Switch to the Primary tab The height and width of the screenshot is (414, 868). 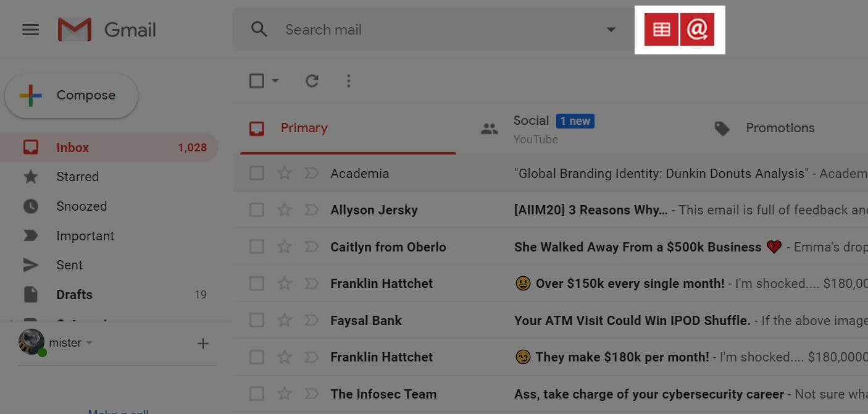tap(348, 129)
